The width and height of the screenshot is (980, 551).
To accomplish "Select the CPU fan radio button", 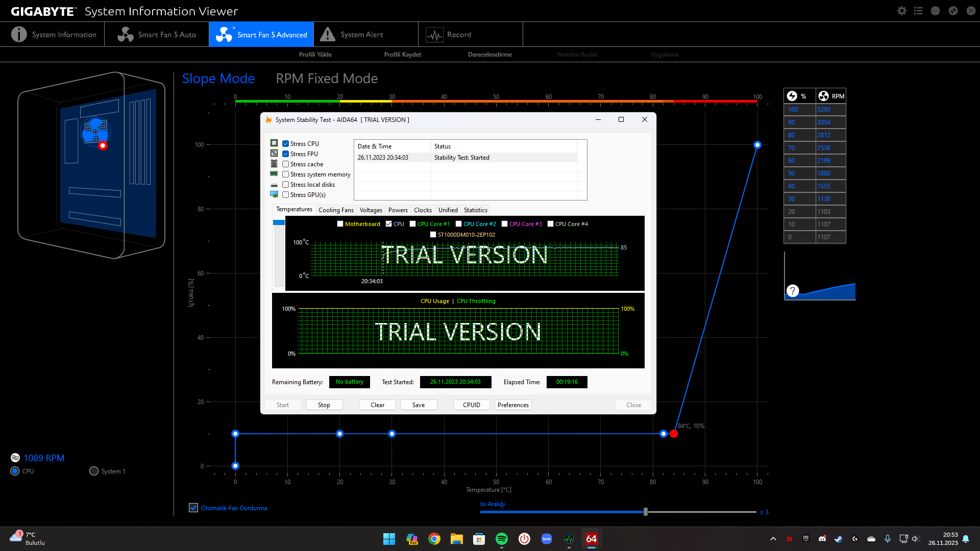I will [15, 471].
